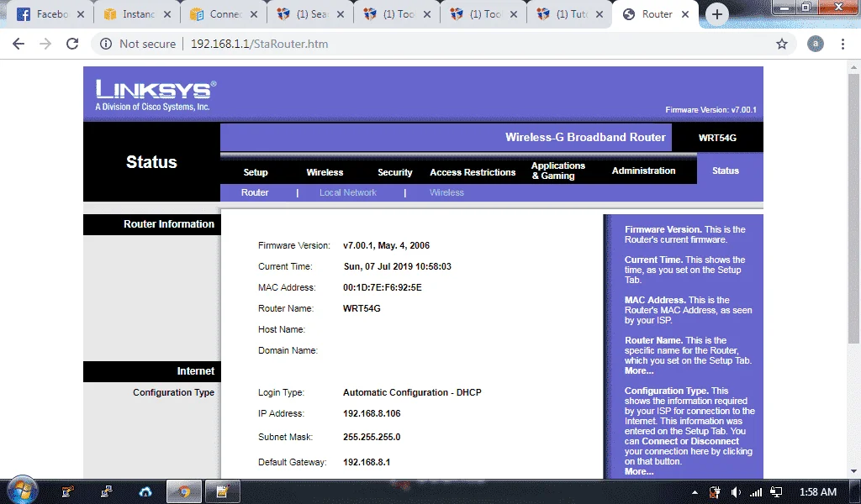
Task: Click the vertical scrollbar thumb
Action: click(x=854, y=208)
